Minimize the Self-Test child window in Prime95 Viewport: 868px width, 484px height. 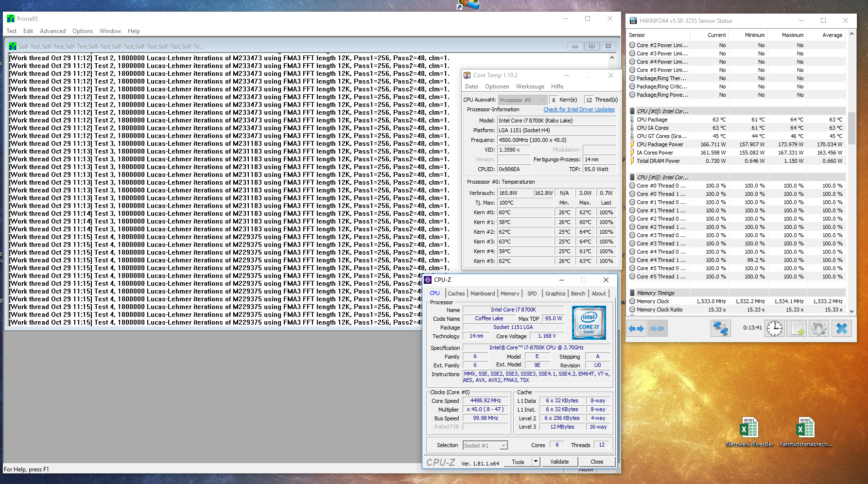tap(575, 46)
